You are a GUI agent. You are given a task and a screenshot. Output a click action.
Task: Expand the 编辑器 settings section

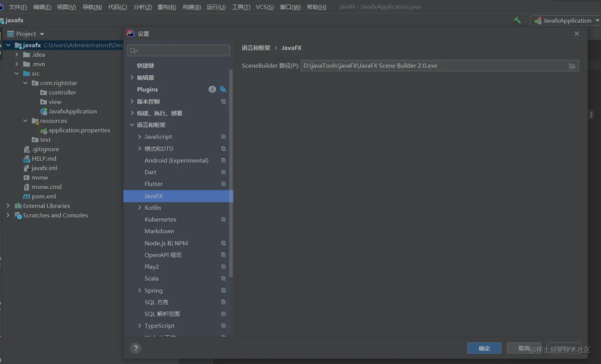click(x=132, y=77)
